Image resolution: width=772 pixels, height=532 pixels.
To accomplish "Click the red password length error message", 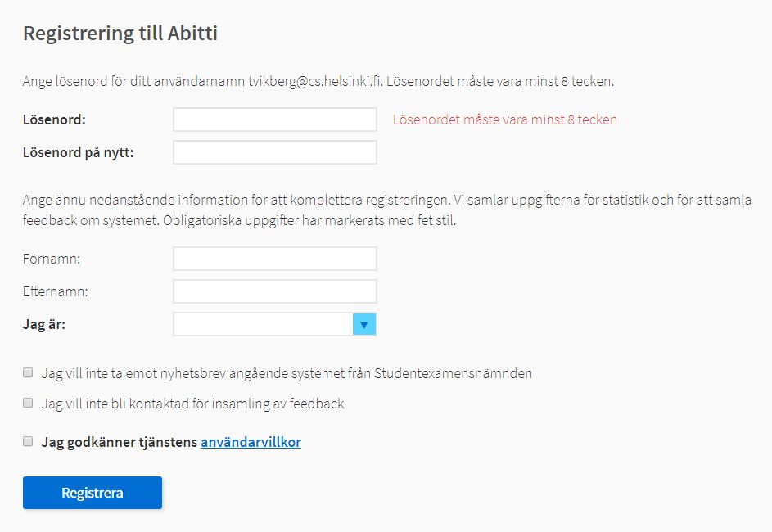I will (x=504, y=119).
